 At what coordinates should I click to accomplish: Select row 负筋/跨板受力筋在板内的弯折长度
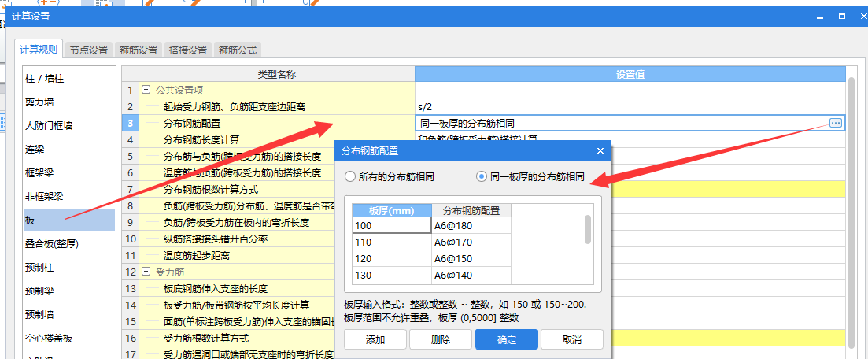click(237, 223)
